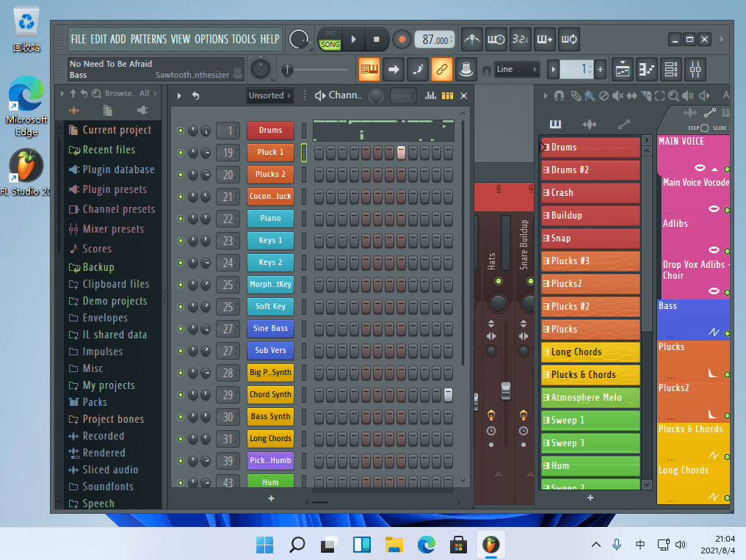Viewport: 746px width, 560px height.
Task: Select the playlist zoom tool
Action: [673, 96]
